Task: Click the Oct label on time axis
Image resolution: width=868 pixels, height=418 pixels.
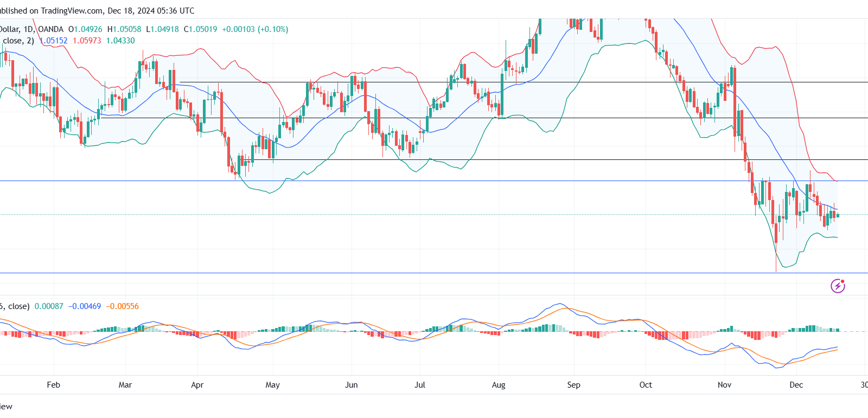Action: [x=646, y=385]
